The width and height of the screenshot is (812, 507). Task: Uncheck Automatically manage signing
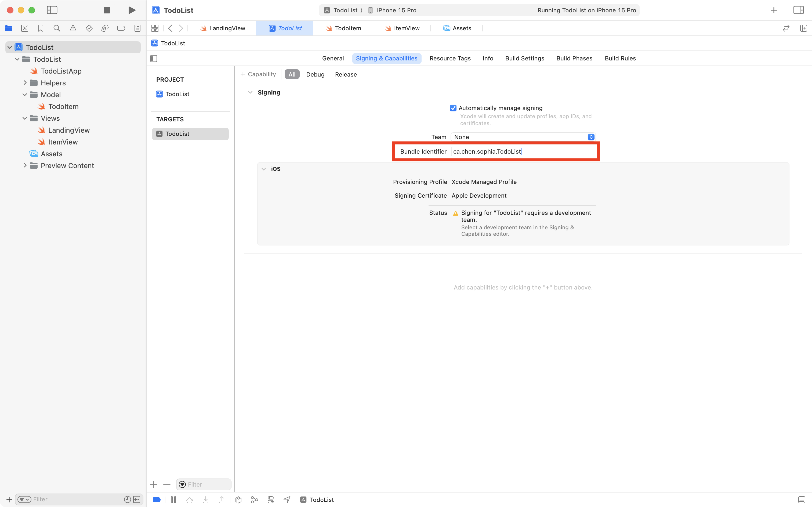coord(453,108)
